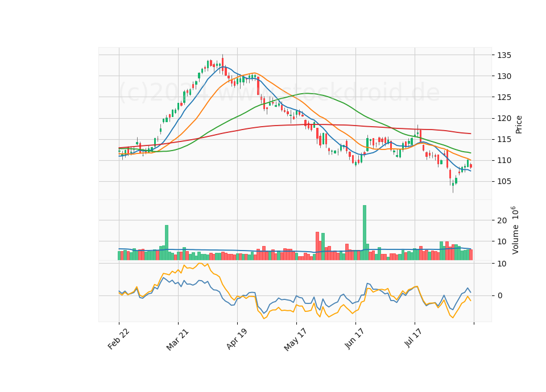The height and width of the screenshot is (392, 546).
Task: Click the 0 tick on the oscillator axis
Action: (x=500, y=295)
